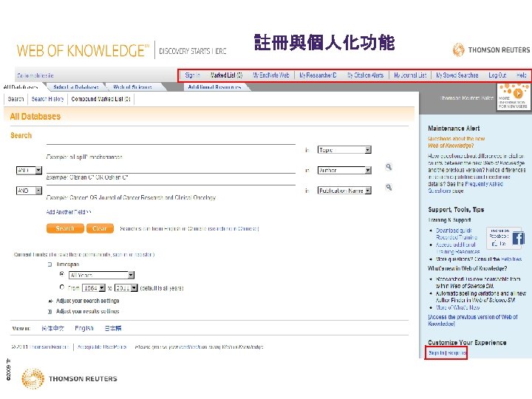
Task: Click the Author search text field
Action: coord(171,168)
